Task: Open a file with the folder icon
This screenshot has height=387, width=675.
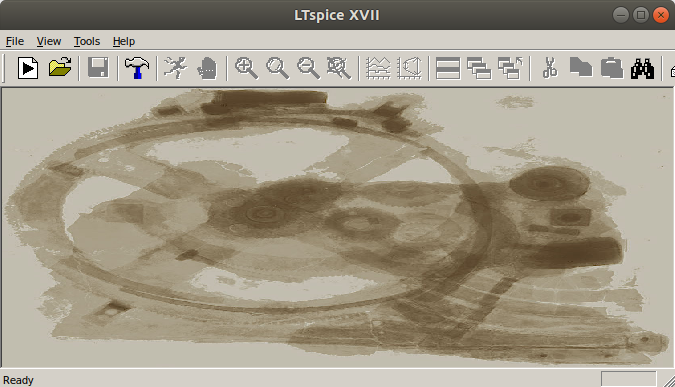Action: (x=60, y=68)
